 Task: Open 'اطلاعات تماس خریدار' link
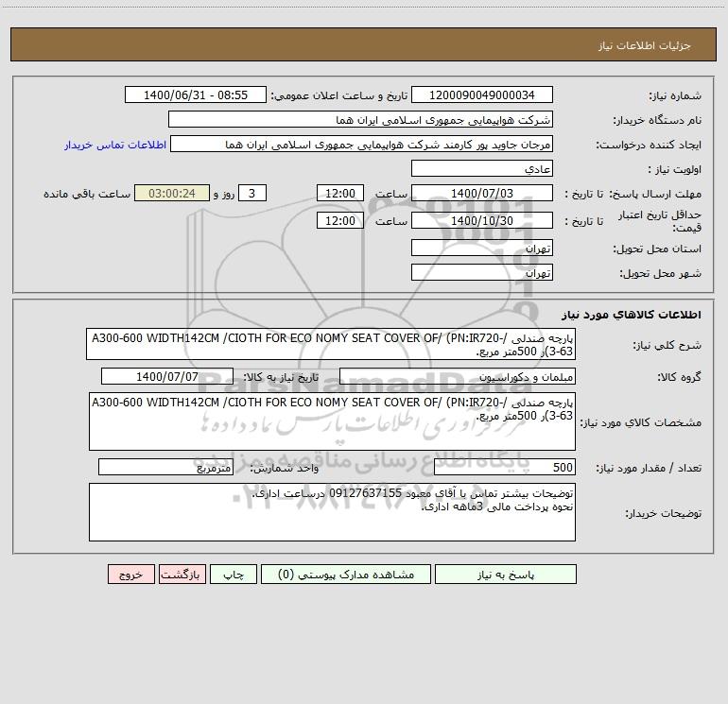coord(115,145)
